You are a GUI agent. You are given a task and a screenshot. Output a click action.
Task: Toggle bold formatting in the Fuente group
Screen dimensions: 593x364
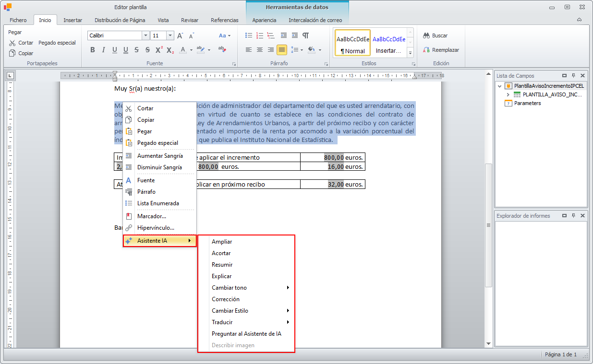click(93, 50)
